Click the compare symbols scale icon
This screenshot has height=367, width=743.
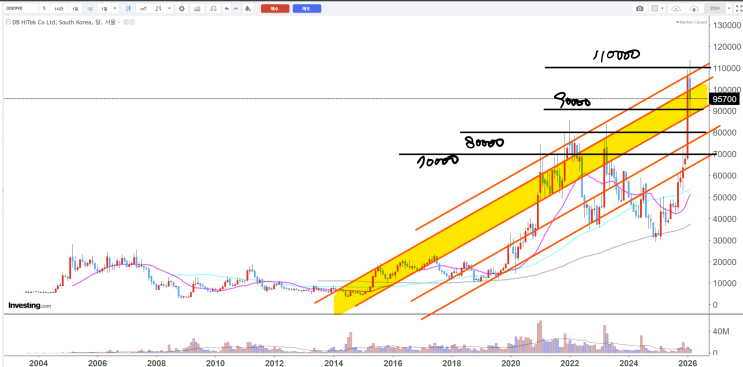214,9
